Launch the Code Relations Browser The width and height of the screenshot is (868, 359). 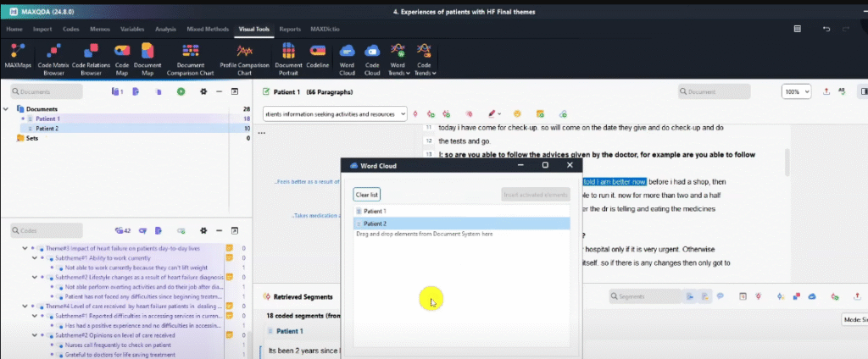click(91, 60)
